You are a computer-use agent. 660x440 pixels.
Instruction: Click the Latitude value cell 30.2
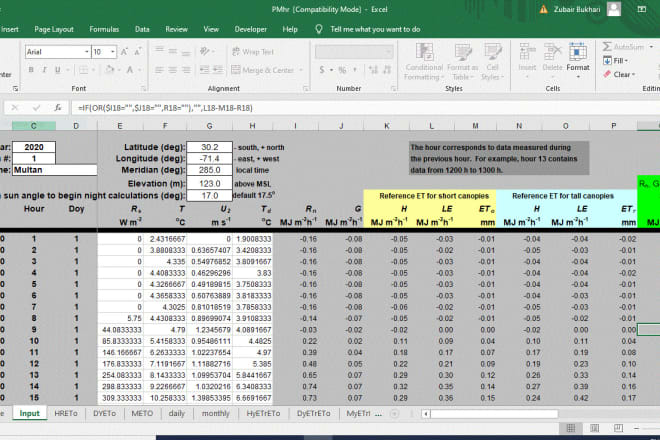(x=209, y=147)
